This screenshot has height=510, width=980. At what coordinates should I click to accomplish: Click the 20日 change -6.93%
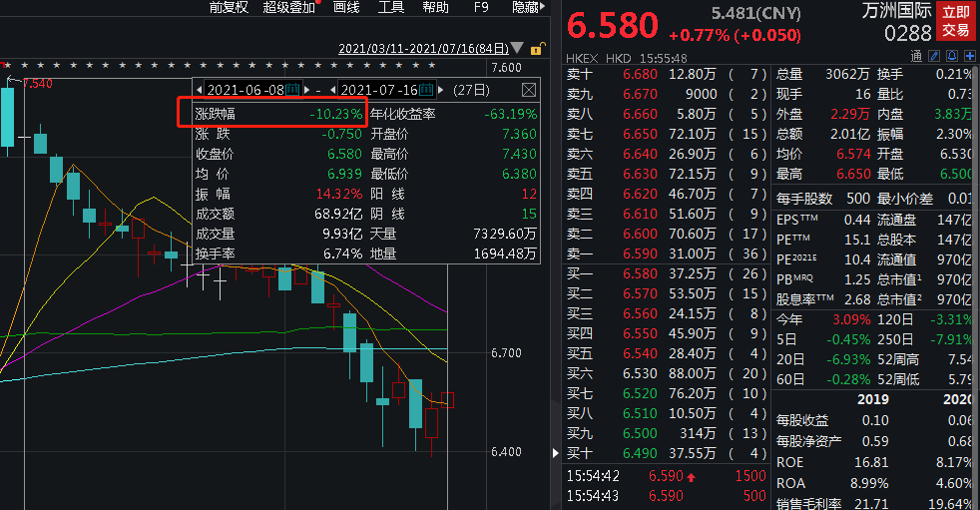point(848,359)
